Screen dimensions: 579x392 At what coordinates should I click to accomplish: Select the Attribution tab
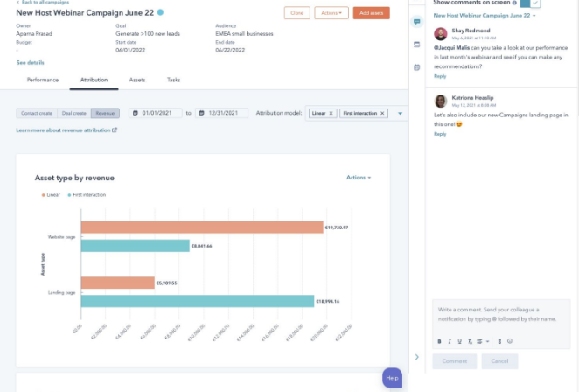click(x=94, y=80)
